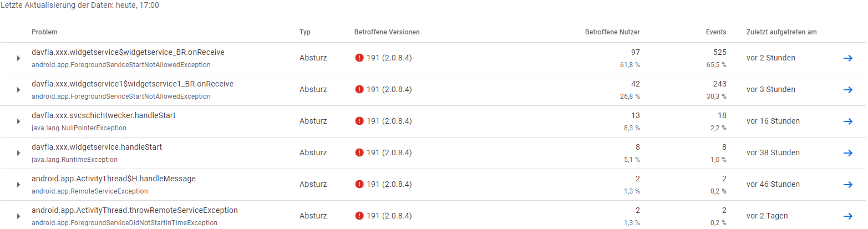Expand the widgetservice1$widgetservice1_BR.onReceive row
The image size is (868, 229).
(18, 90)
